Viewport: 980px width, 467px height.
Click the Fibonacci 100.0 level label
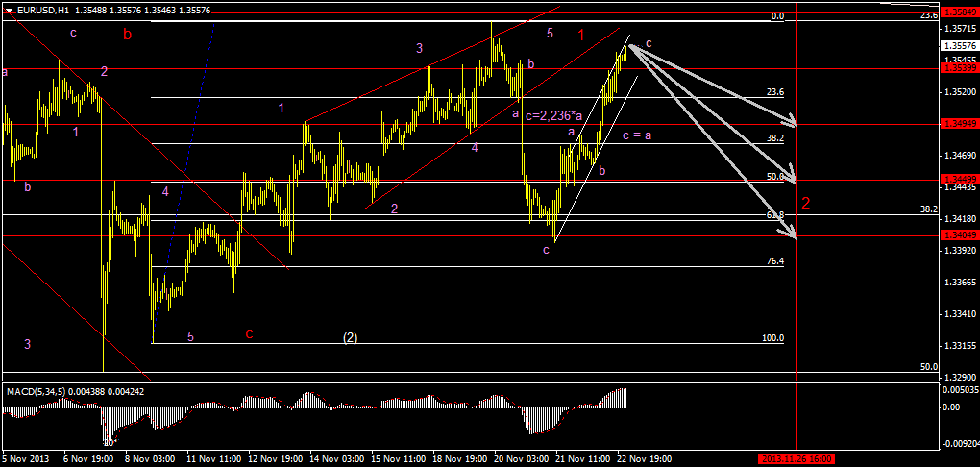coord(773,338)
